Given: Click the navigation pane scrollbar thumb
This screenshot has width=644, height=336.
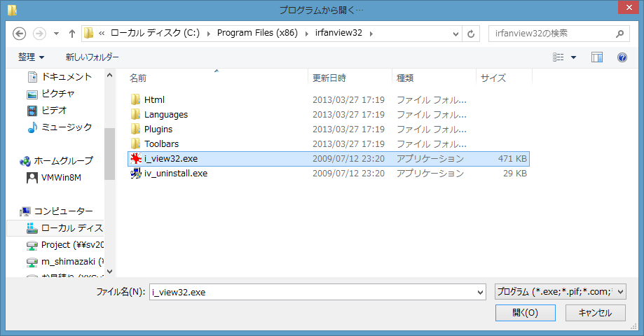Looking at the screenshot, I should click(x=109, y=154).
